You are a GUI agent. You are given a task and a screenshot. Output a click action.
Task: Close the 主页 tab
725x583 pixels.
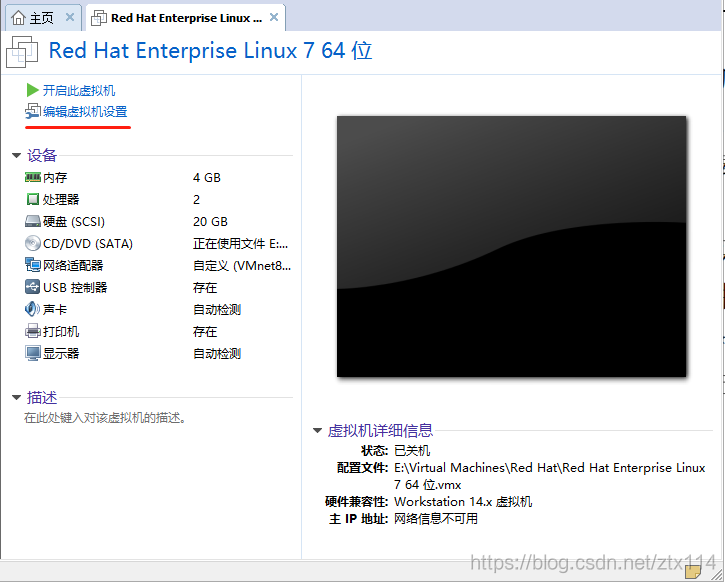[x=70, y=18]
